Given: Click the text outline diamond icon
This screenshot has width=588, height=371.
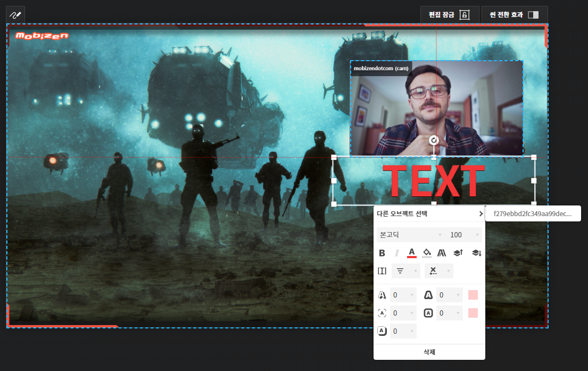Looking at the screenshot, I should [x=426, y=253].
